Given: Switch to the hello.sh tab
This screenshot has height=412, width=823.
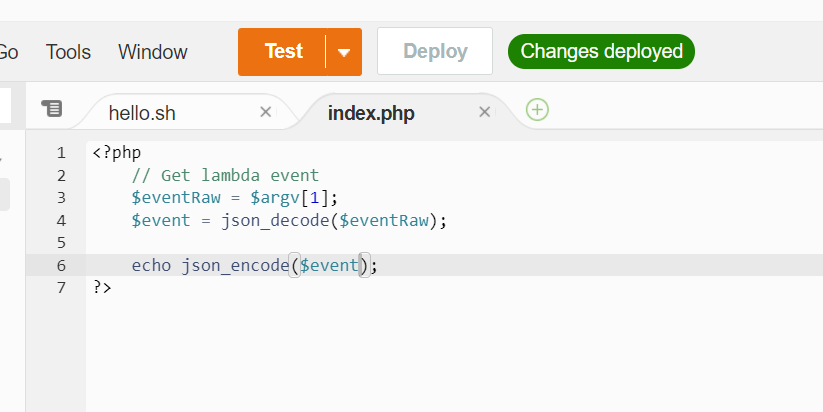Looking at the screenshot, I should click(x=142, y=113).
